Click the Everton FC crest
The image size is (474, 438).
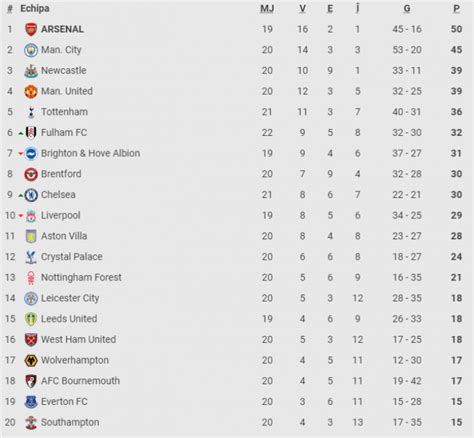(x=31, y=402)
